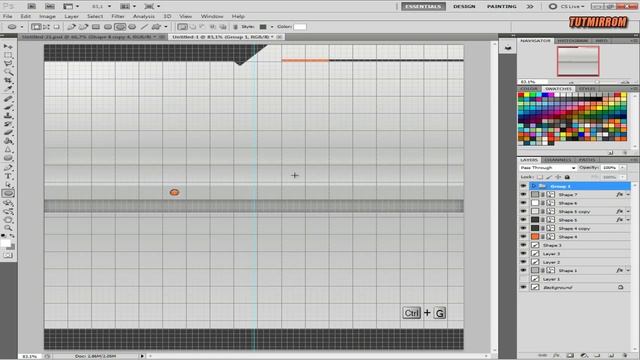This screenshot has height=360, width=640.
Task: Select the Lasso tool
Action: [8, 64]
